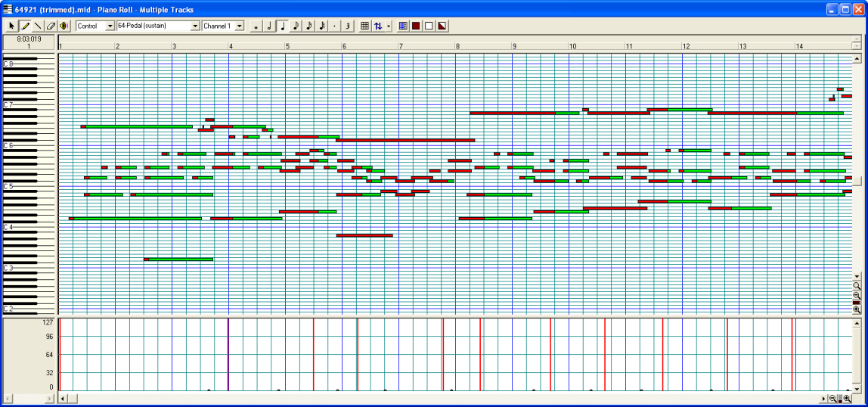
Task: Click the Snap to Grid icon
Action: 364,26
